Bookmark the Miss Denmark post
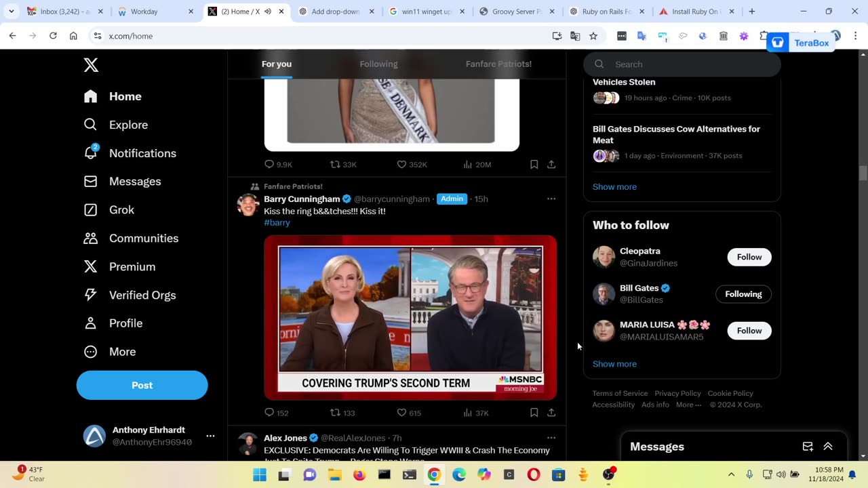 [534, 165]
